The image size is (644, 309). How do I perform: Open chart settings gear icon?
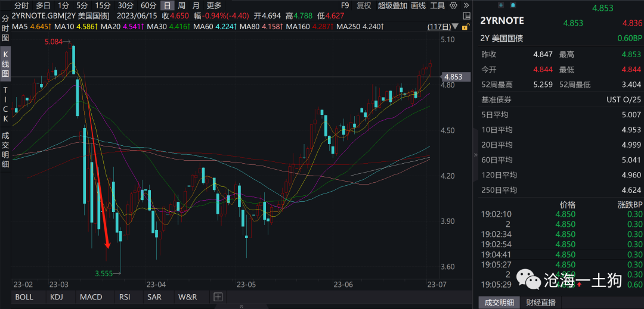coord(453,5)
